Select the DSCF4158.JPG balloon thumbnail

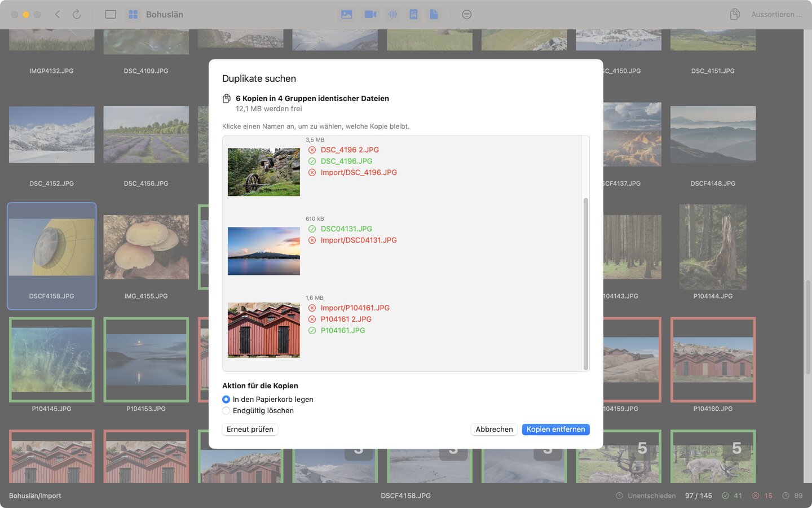pyautogui.click(x=52, y=247)
